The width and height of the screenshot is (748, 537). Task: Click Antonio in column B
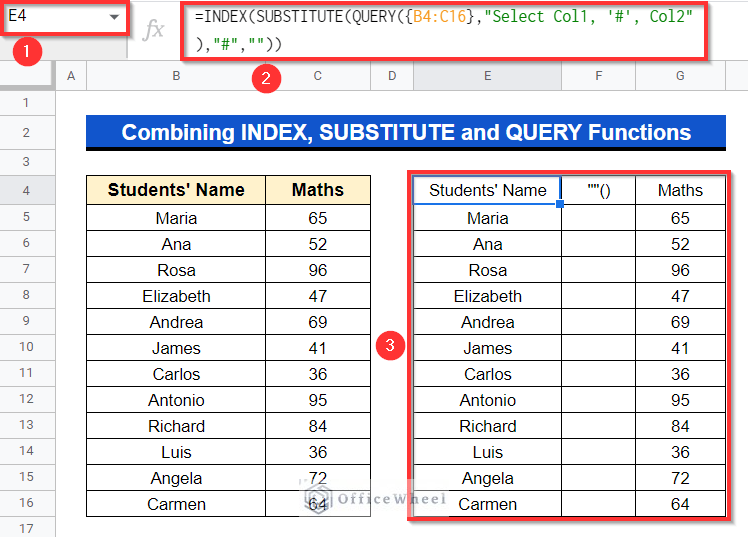pos(176,400)
